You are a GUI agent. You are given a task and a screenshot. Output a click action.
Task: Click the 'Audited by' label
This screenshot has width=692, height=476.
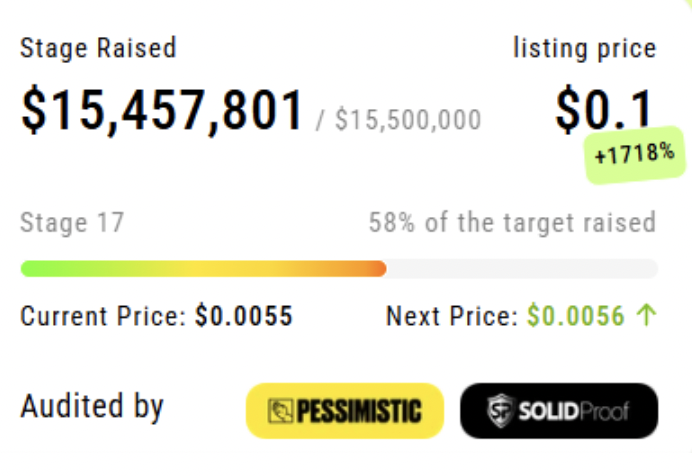(92, 407)
